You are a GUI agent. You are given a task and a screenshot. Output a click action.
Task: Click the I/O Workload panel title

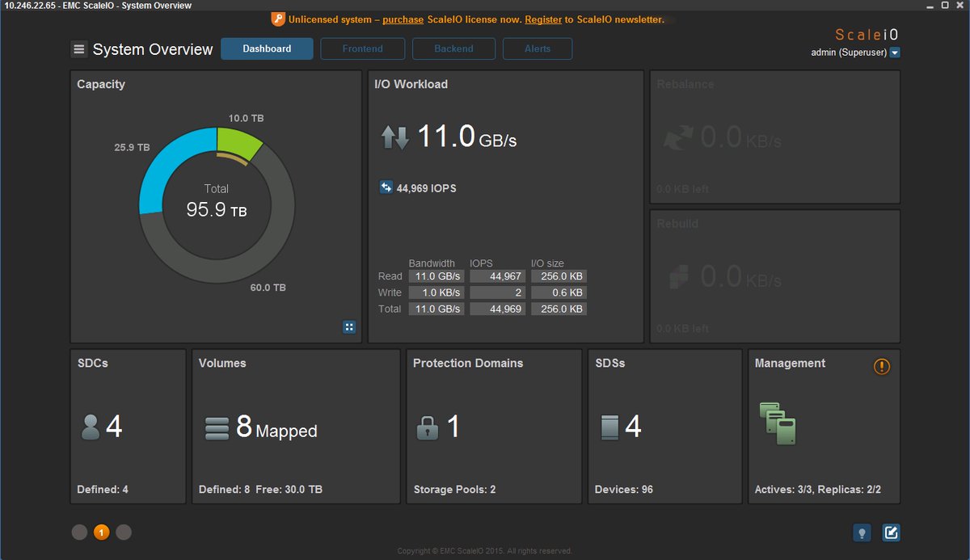click(411, 84)
